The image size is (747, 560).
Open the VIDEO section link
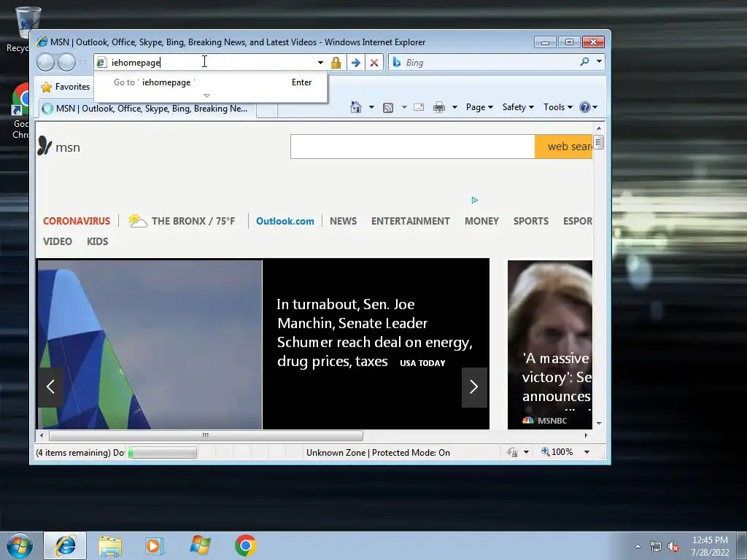click(x=57, y=241)
